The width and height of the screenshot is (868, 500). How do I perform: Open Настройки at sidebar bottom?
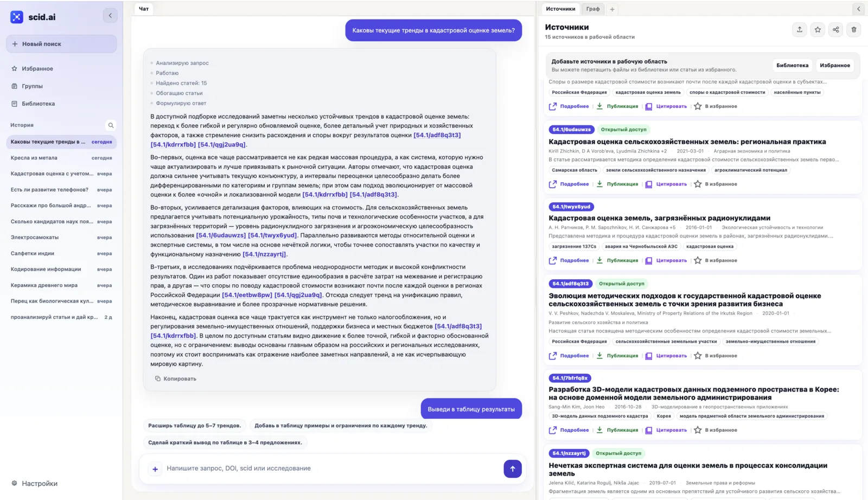tap(34, 484)
